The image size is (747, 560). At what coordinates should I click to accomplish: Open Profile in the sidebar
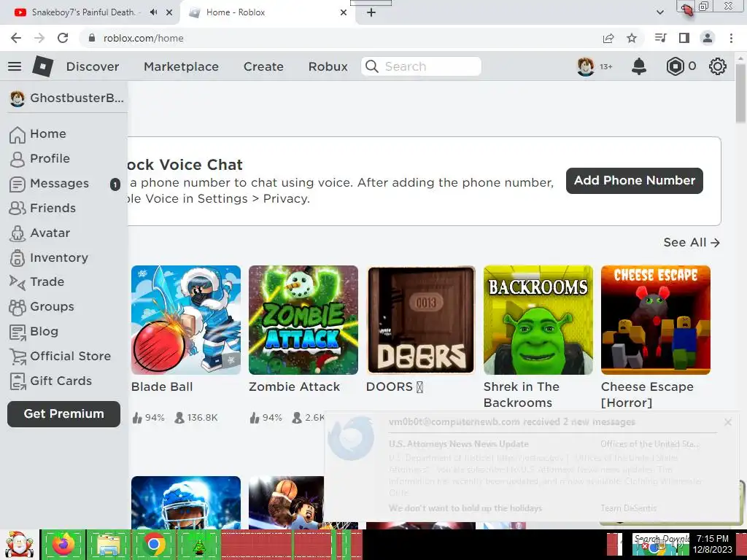click(x=40, y=158)
